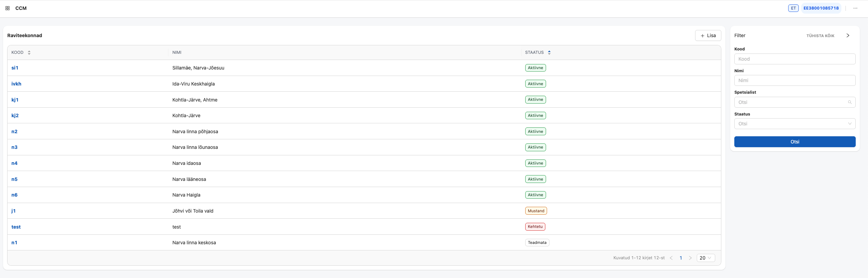The image size is (868, 278).
Task: Collapse the Filter panel with chevron
Action: point(848,35)
